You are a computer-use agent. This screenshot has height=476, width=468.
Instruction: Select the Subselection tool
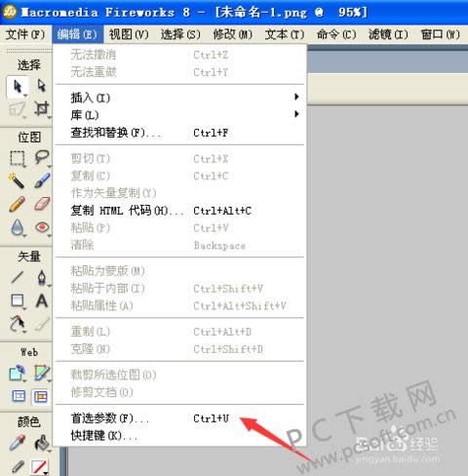pos(42,86)
